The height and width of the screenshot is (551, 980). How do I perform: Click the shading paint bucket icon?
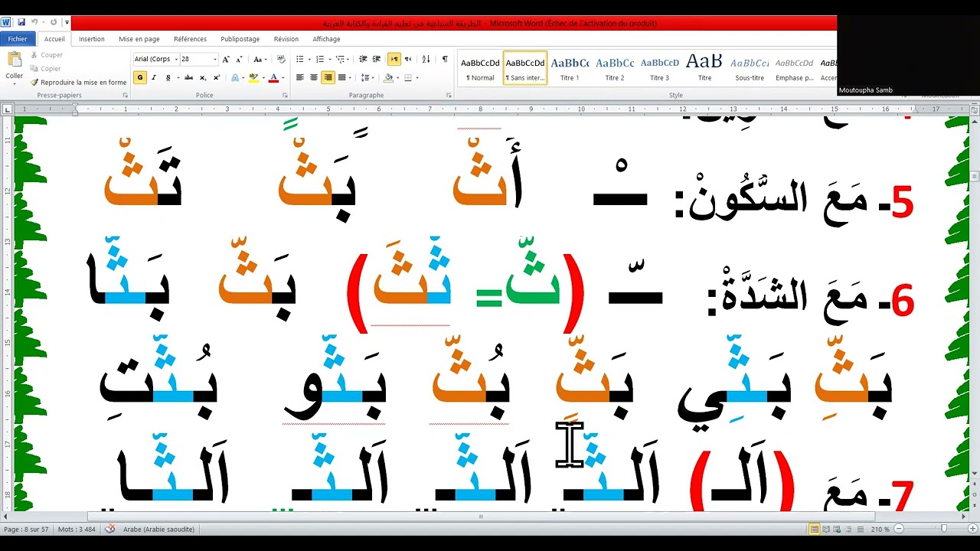click(389, 77)
